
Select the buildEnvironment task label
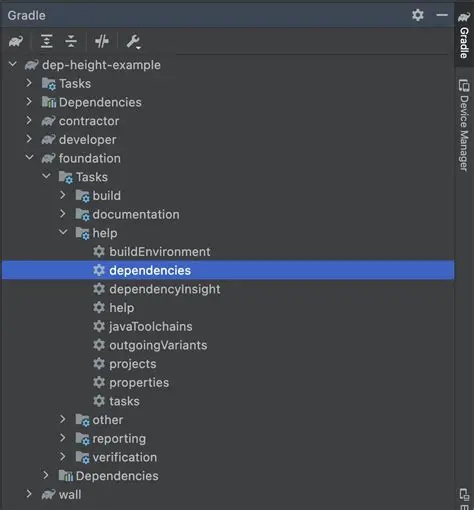point(160,252)
